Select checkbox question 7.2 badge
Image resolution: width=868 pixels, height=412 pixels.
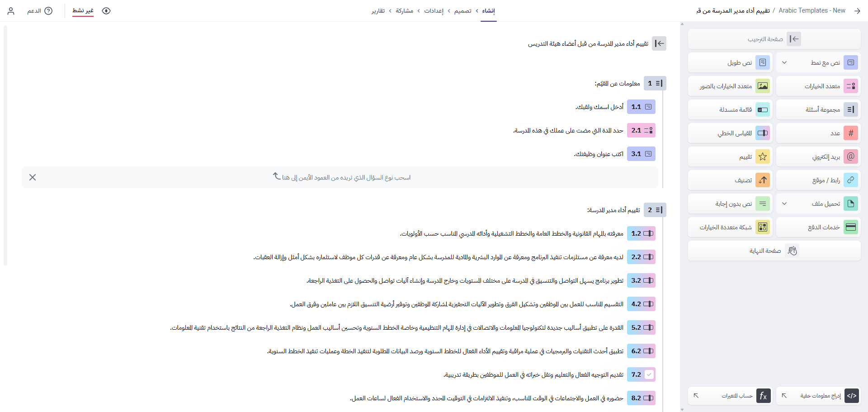(641, 374)
